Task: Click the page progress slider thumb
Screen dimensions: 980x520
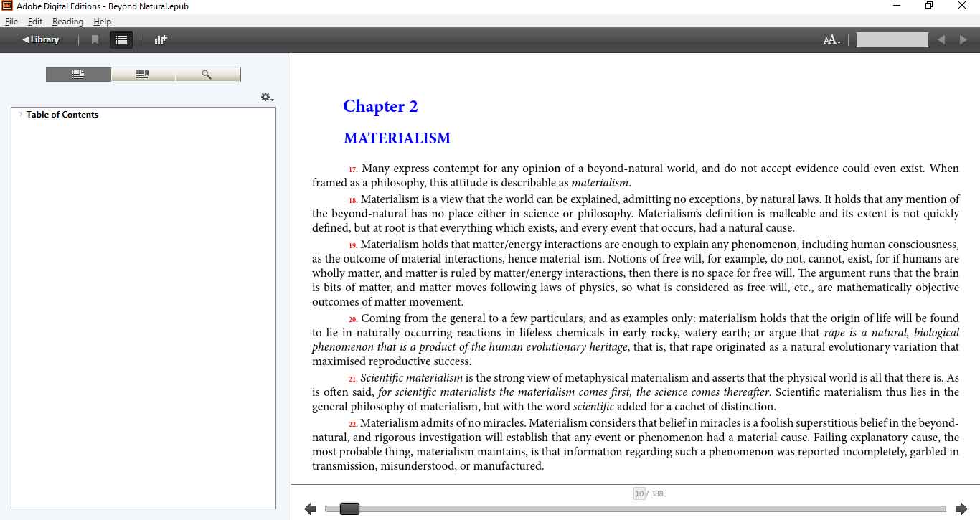Action: coord(349,509)
